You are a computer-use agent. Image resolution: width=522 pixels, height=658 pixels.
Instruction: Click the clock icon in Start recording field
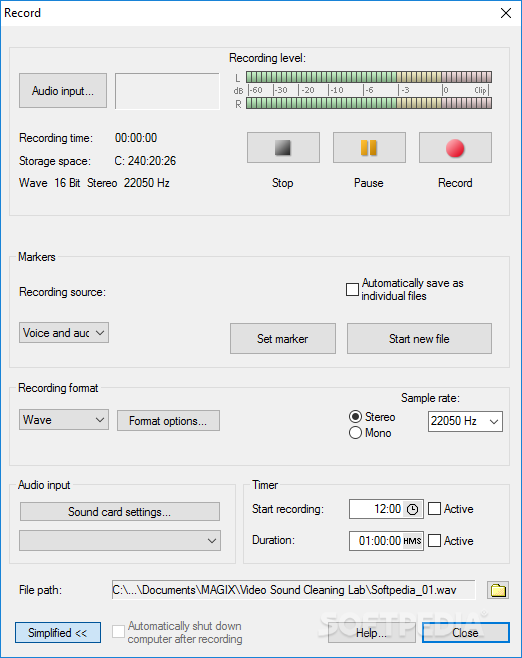(x=413, y=509)
